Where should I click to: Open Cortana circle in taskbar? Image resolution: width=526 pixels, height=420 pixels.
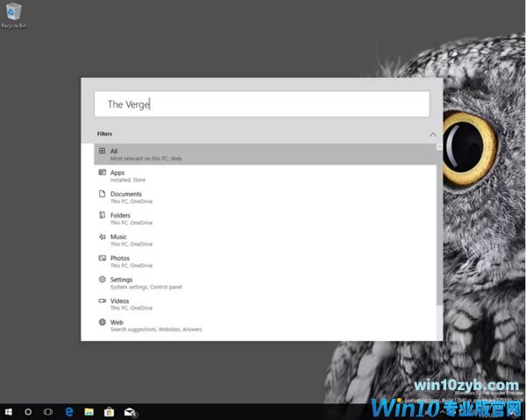coord(29,411)
